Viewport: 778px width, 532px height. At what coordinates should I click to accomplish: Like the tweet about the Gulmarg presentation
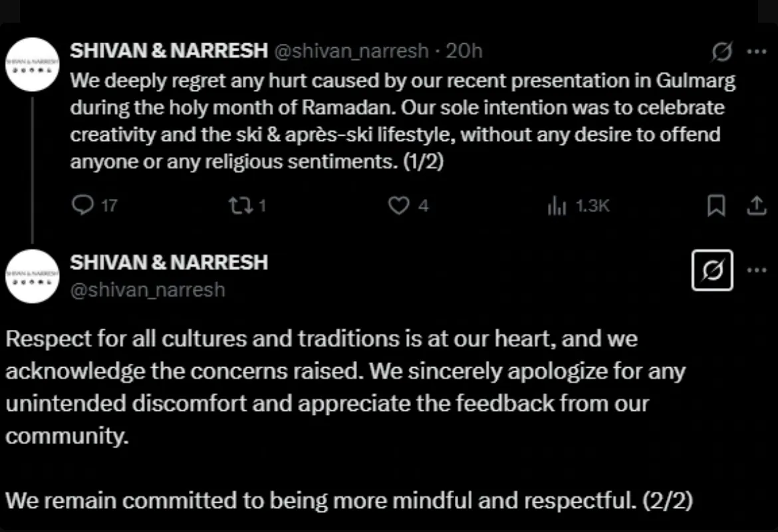pyautogui.click(x=398, y=206)
